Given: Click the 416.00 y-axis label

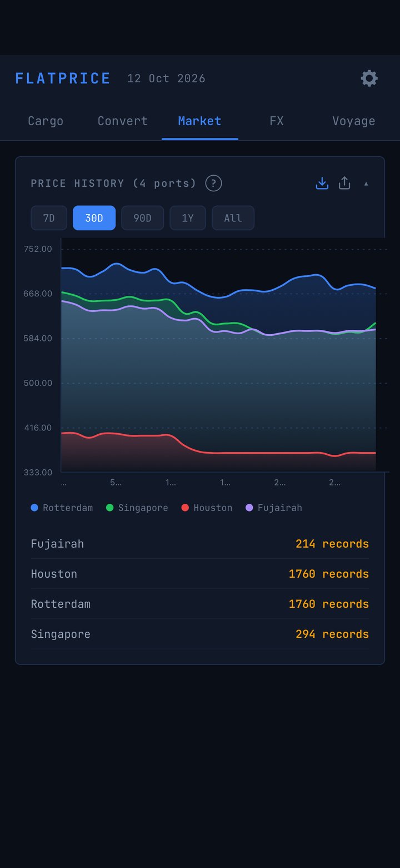Looking at the screenshot, I should [x=38, y=428].
